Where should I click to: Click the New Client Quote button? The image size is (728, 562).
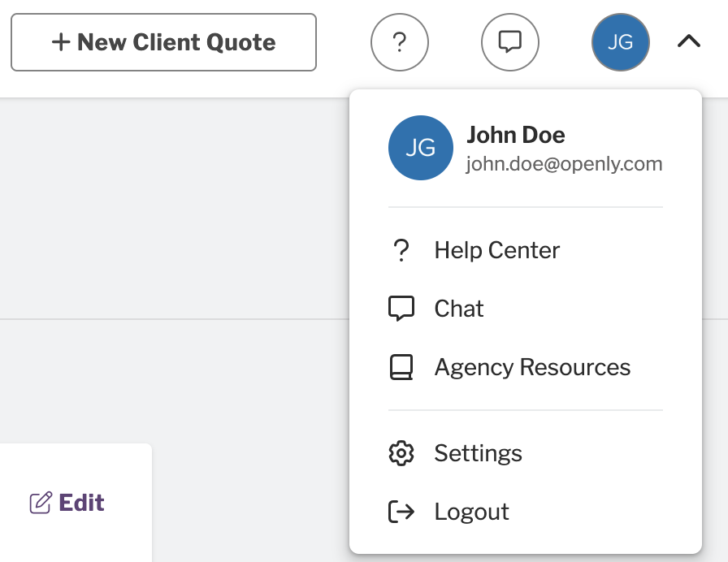(163, 42)
